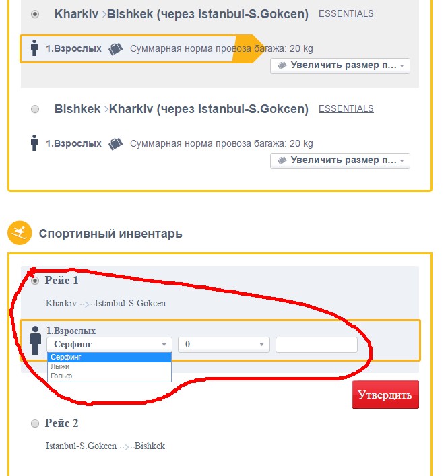Image resolution: width=448 pixels, height=476 pixels.
Task: Click large person icon in Рейс 1 row
Action: point(35,340)
